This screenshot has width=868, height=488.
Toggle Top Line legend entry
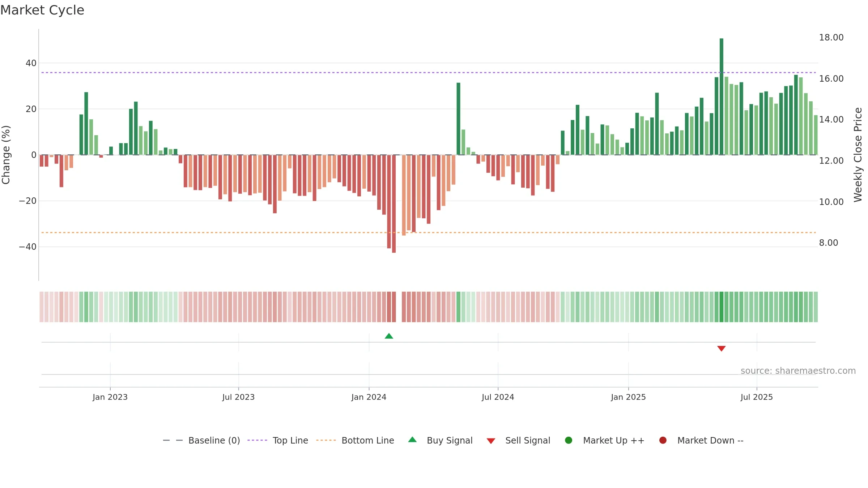[x=278, y=440]
